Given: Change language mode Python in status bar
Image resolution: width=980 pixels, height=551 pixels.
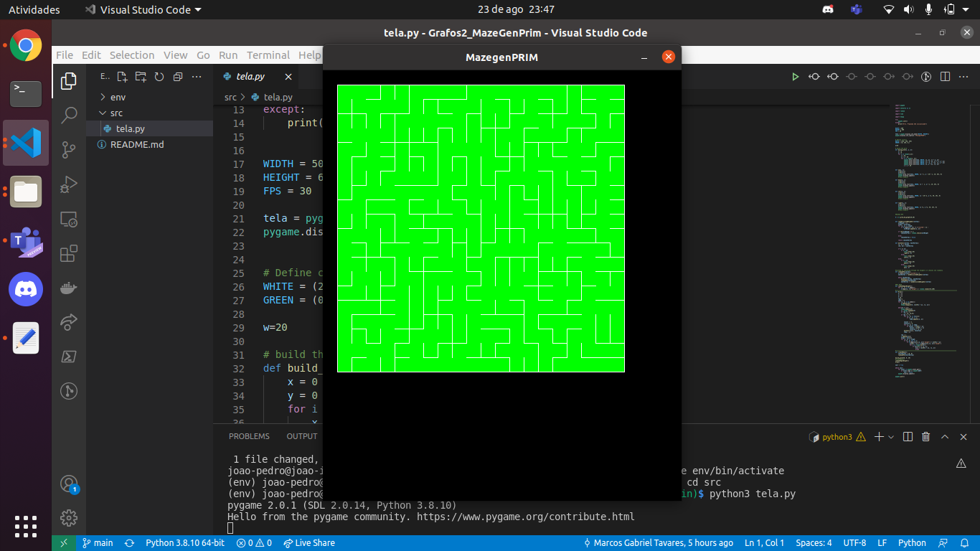Looking at the screenshot, I should 912,543.
